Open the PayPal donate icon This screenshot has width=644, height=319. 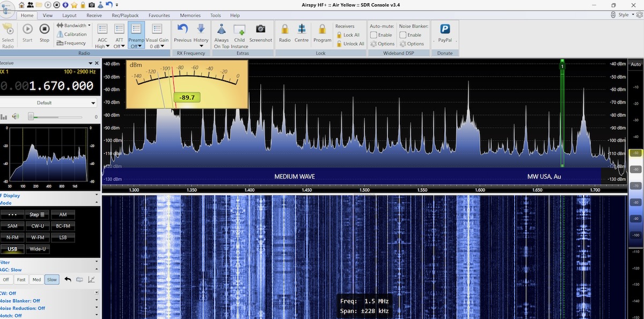tap(445, 32)
